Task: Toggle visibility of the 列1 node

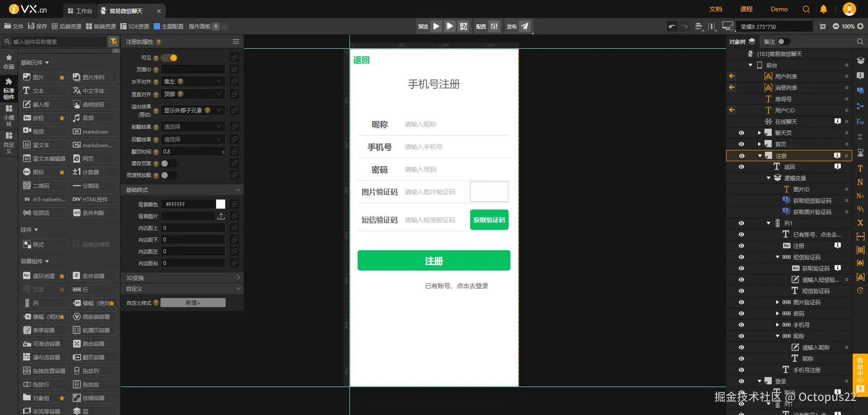Action: click(741, 223)
